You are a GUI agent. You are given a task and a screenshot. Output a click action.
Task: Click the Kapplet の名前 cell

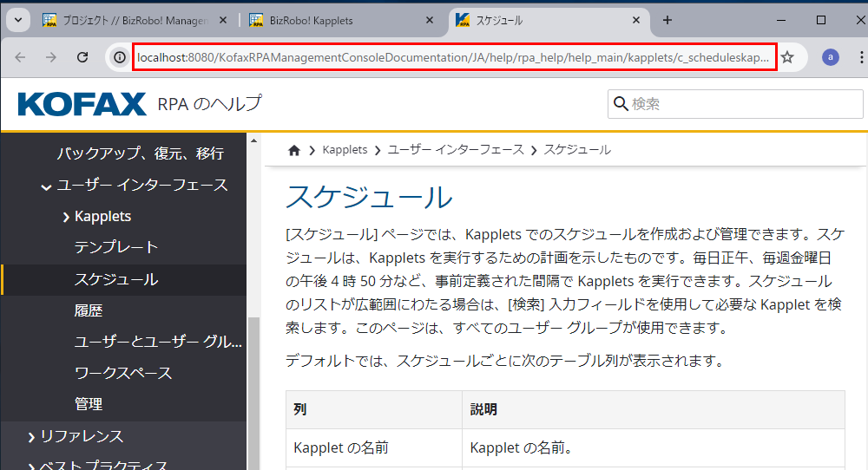[x=374, y=447]
